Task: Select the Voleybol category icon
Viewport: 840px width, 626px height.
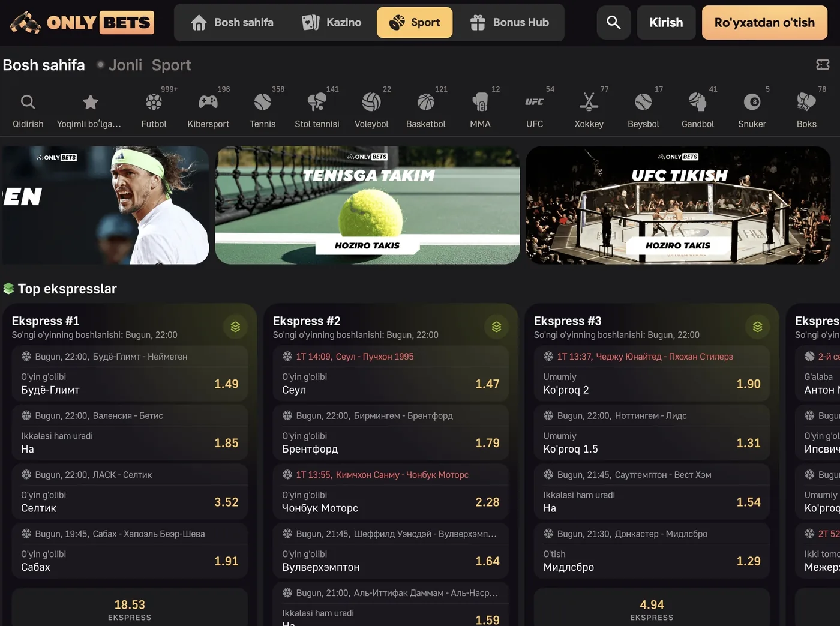Action: coord(371,102)
